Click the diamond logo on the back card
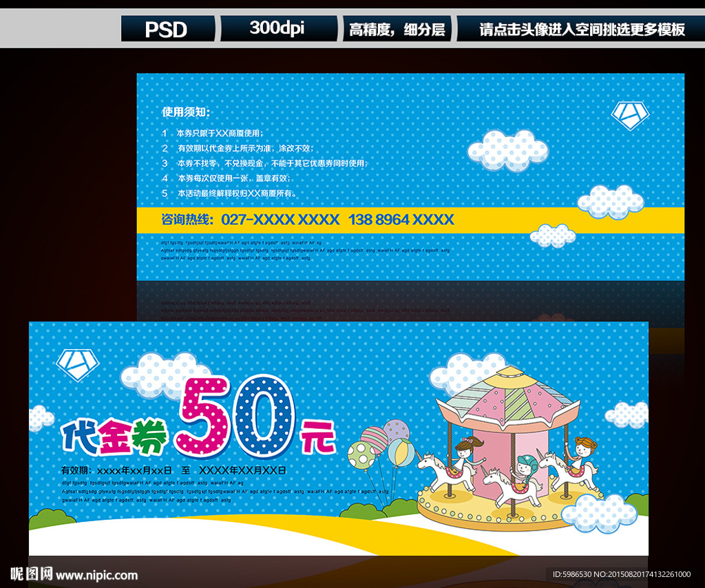Viewport: 705px width, 588px height. click(631, 116)
